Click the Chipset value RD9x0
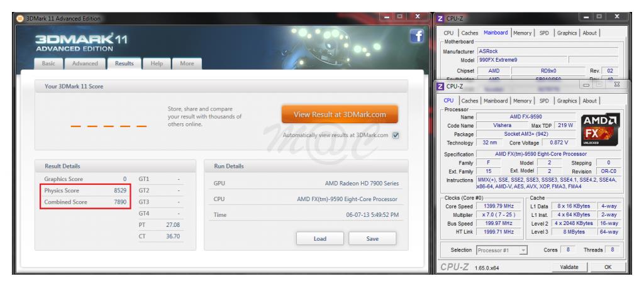 click(x=548, y=71)
